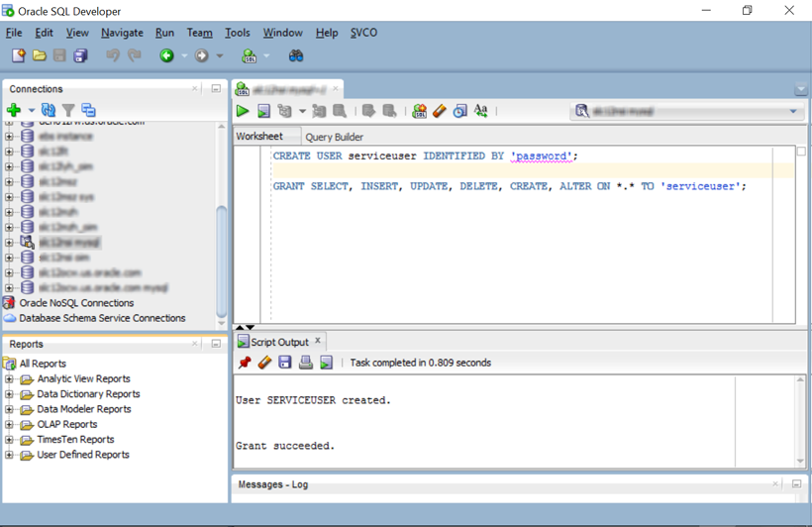Image resolution: width=812 pixels, height=527 pixels.
Task: Undo the last edit in main toolbar
Action: coord(112,55)
